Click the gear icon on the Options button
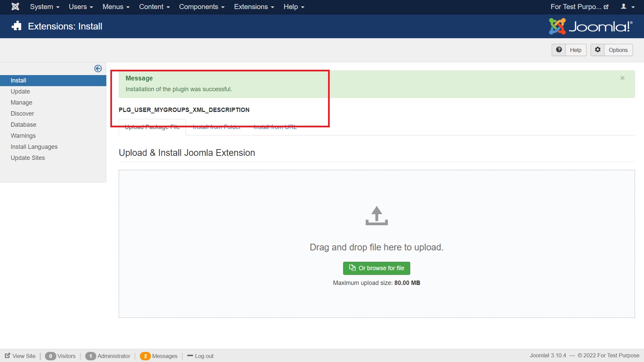This screenshot has width=644, height=362. [x=597, y=50]
